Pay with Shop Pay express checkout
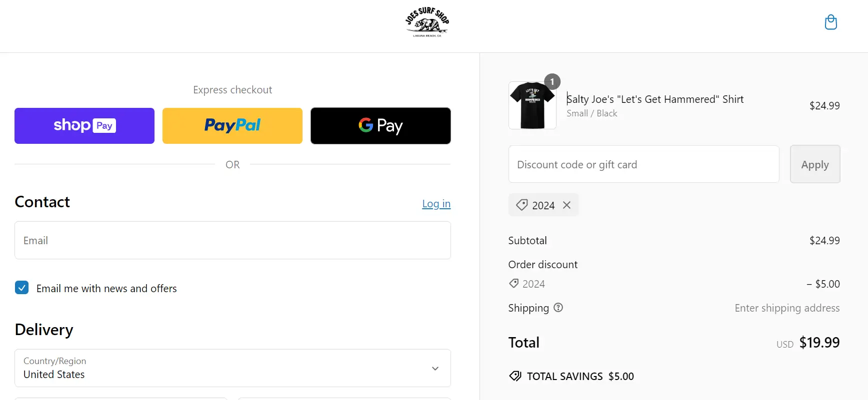This screenshot has width=868, height=400. 84,126
